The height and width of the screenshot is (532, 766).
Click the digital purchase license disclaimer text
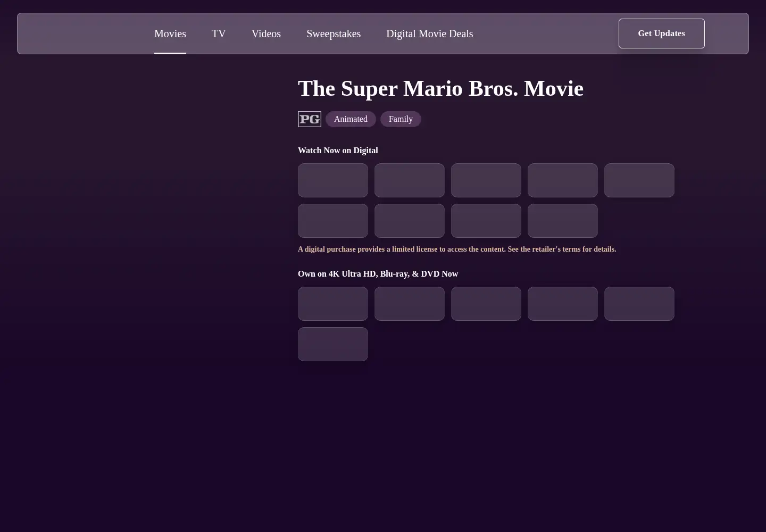[457, 249]
